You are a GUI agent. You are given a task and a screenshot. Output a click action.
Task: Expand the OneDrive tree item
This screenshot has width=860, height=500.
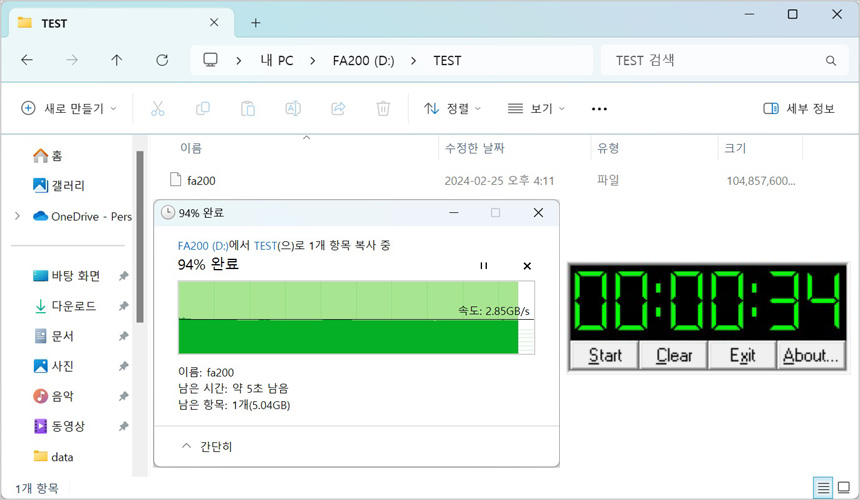[x=17, y=216]
